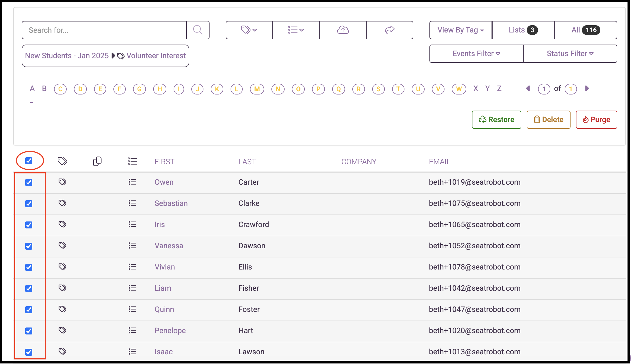This screenshot has width=631, height=364.
Task: Click the tags icon in table header
Action: pos(62,161)
